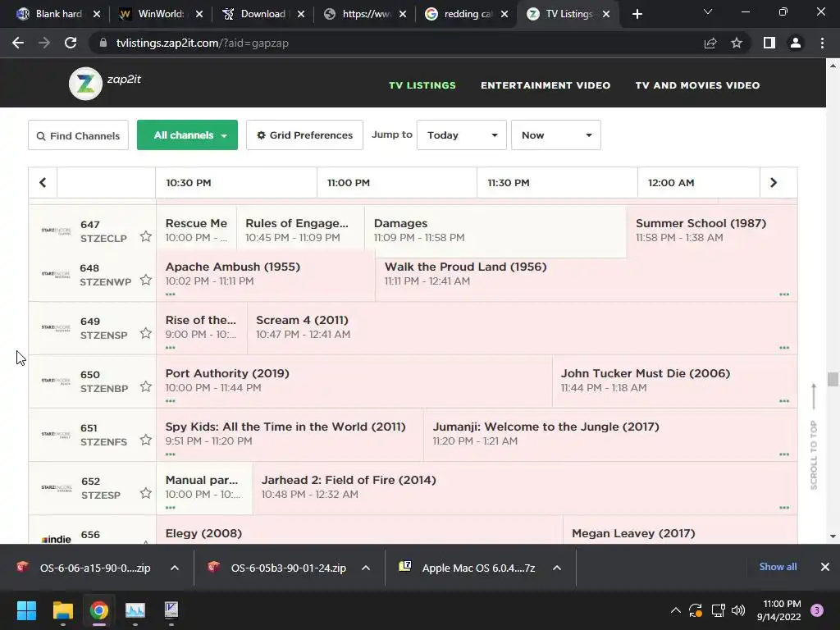Open TV LISTINGS nav item
The image size is (840, 630).
click(x=422, y=85)
